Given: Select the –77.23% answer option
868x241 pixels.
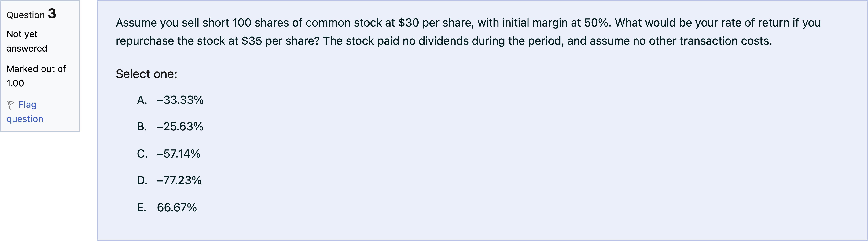Looking at the screenshot, I should click(x=179, y=180).
